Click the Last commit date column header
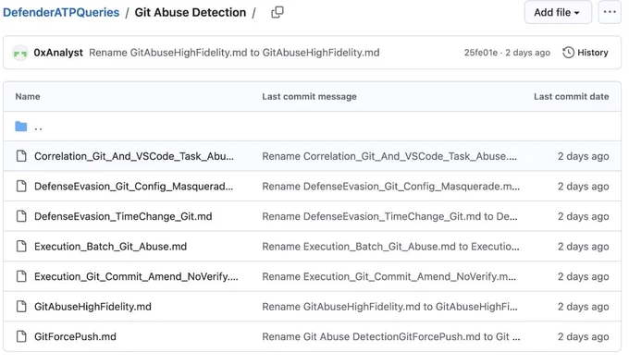This screenshot has height=364, width=629. point(572,96)
